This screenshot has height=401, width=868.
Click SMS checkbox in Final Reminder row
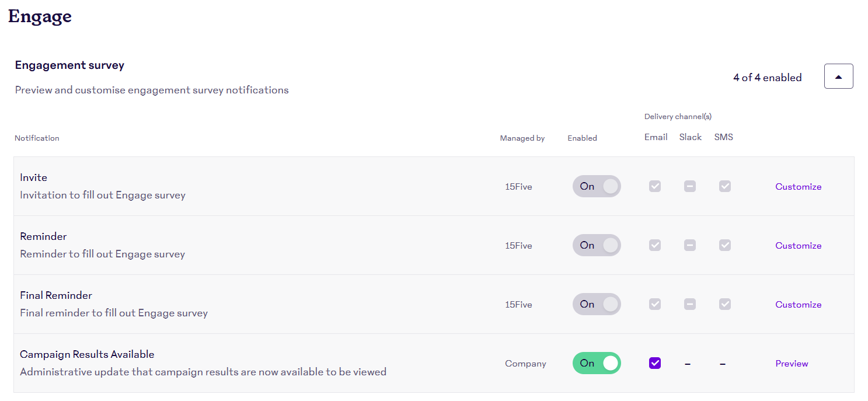coord(725,304)
